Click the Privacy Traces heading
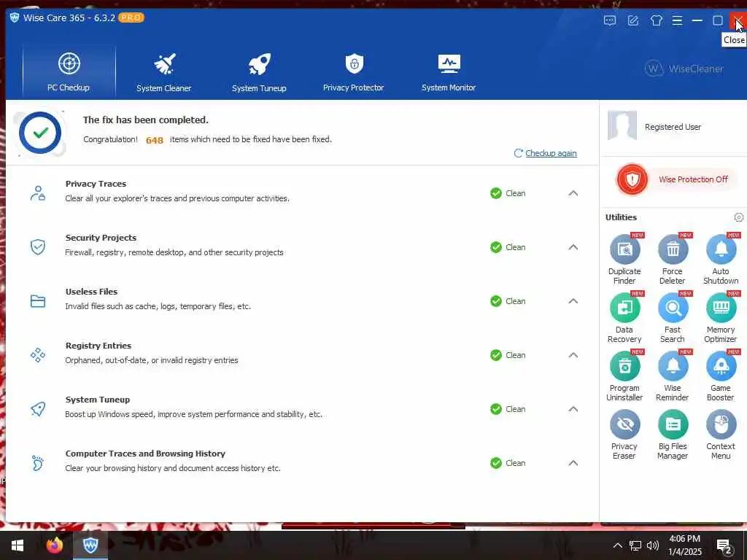This screenshot has height=560, width=747. 96,184
